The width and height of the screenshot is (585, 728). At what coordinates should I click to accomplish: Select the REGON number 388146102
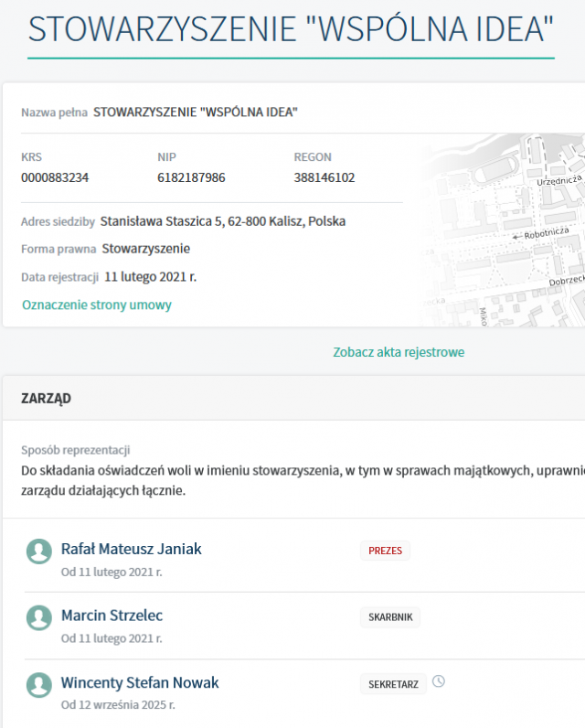[x=324, y=177]
